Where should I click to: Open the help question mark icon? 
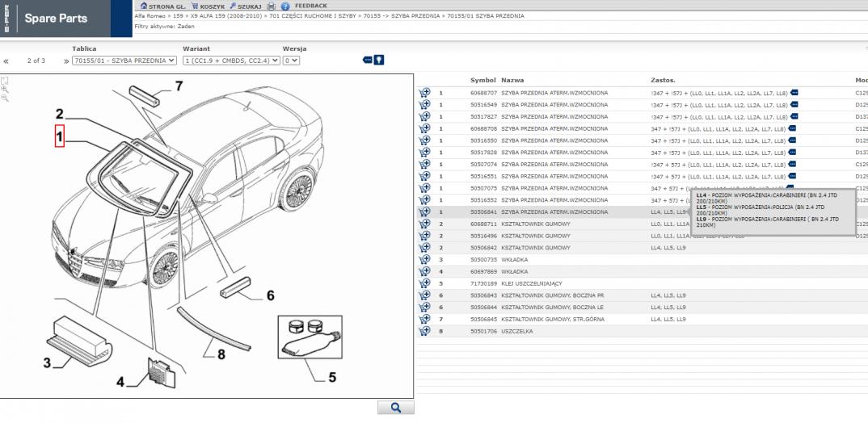click(x=285, y=6)
